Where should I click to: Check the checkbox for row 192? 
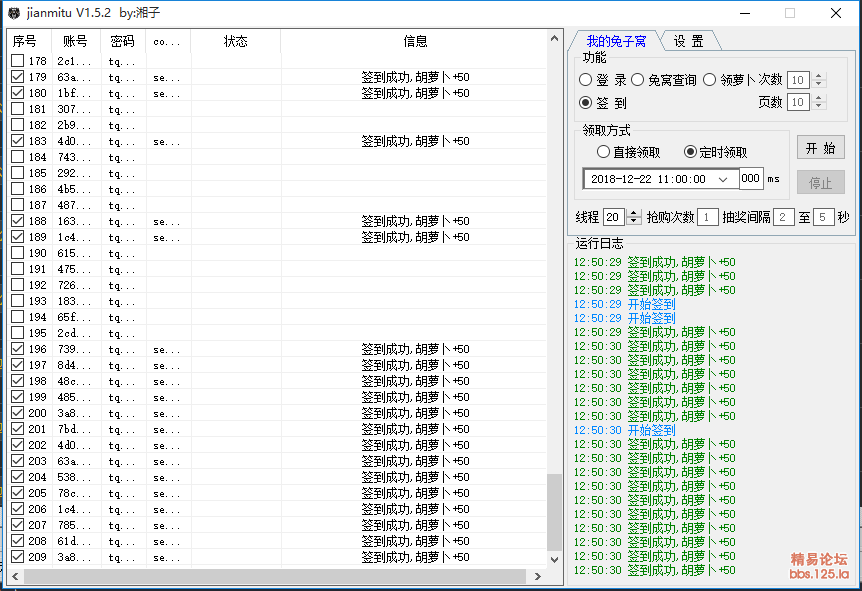(18, 285)
